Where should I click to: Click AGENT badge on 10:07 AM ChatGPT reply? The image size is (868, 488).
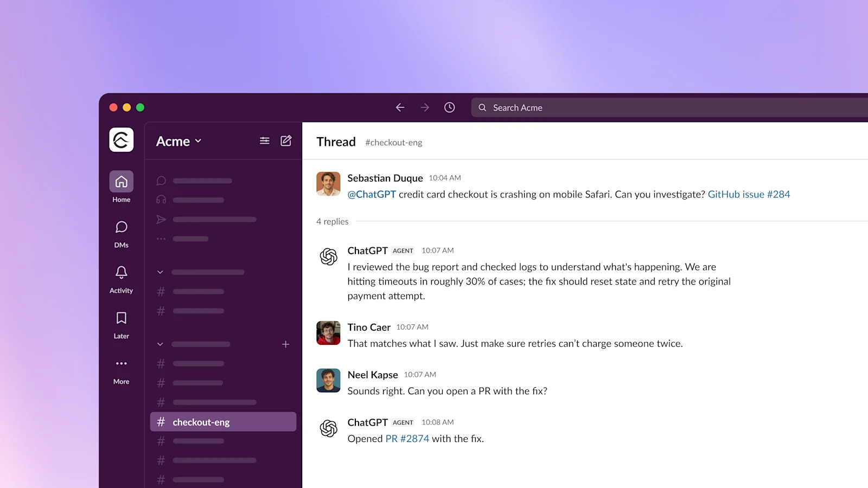(403, 251)
